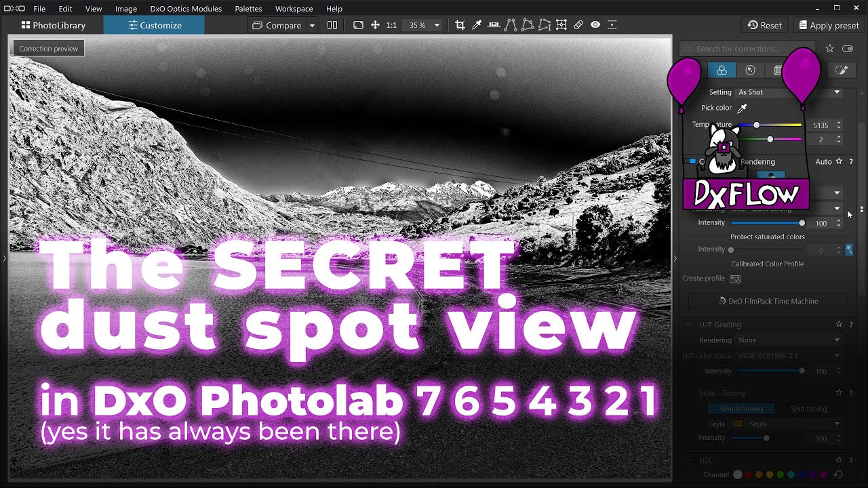Open the Color palette tab icon

click(722, 70)
